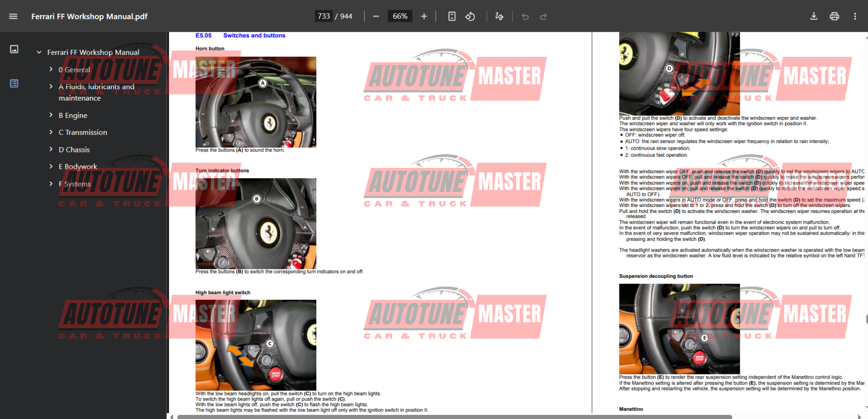Click the horizontal scrollbar at bottom
Image resolution: width=868 pixels, height=419 pixels.
coord(454,416)
